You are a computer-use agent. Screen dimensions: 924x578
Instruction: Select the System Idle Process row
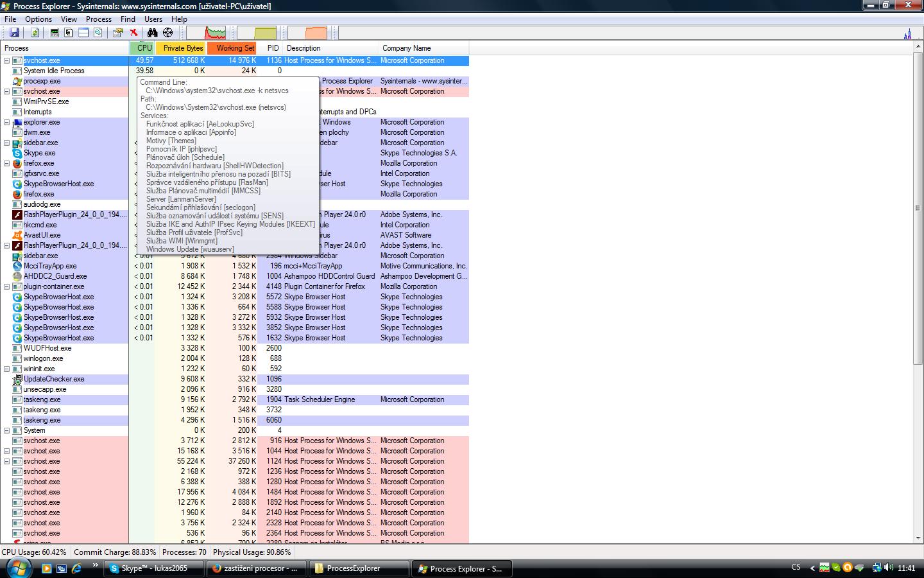[235, 71]
